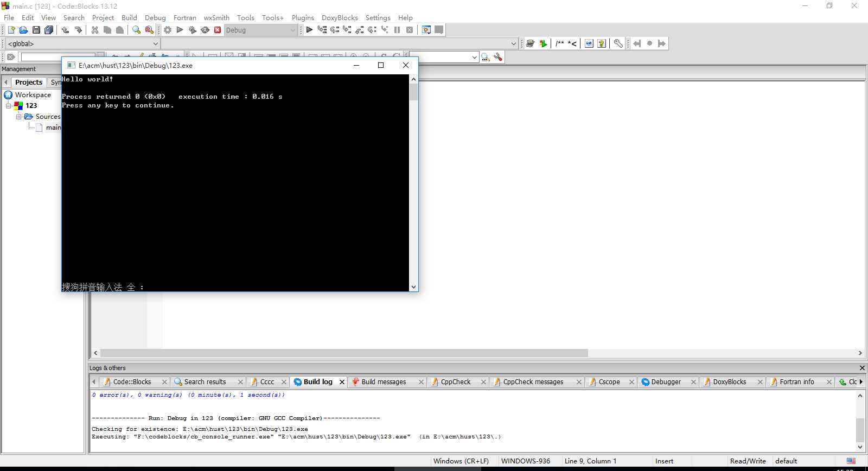Insert DoxyBlocks line comment *< icon
The image size is (868, 471).
572,43
